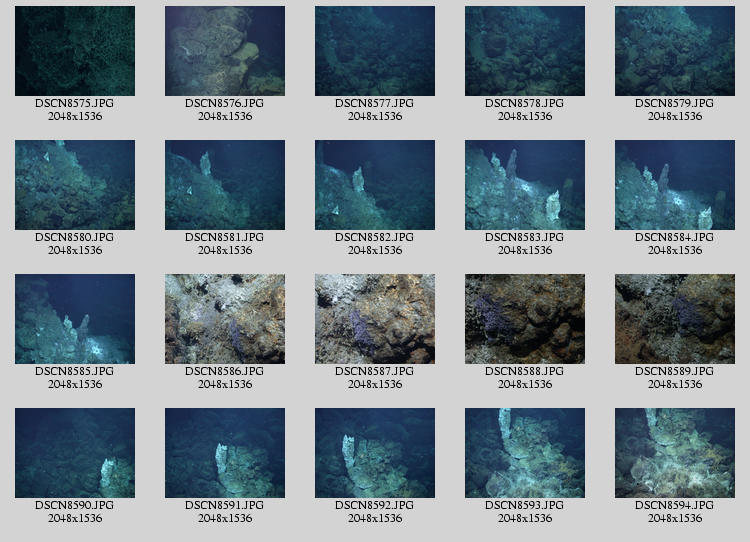The width and height of the screenshot is (750, 542).
Task: Click the DSCN8591.JPG image
Action: (225, 453)
